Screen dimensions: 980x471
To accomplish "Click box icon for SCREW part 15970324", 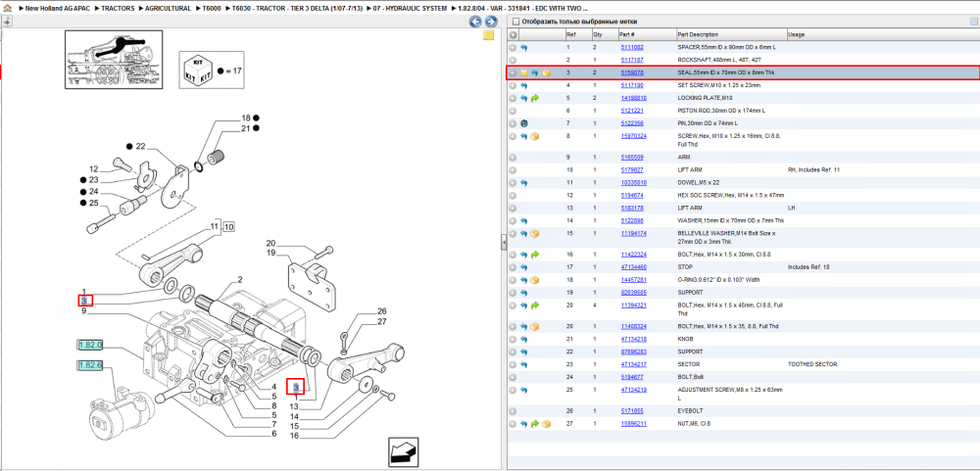I will tap(535, 136).
